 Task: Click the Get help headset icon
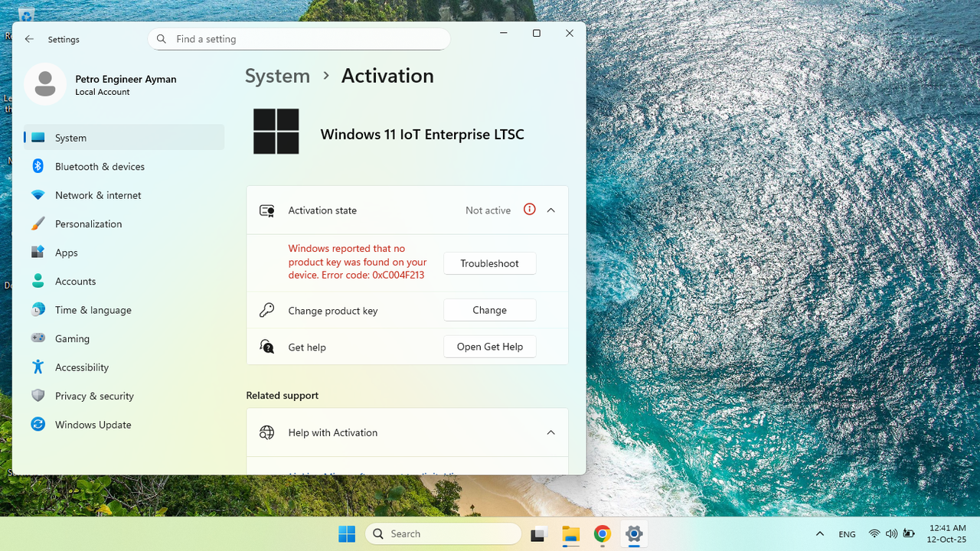tap(266, 347)
